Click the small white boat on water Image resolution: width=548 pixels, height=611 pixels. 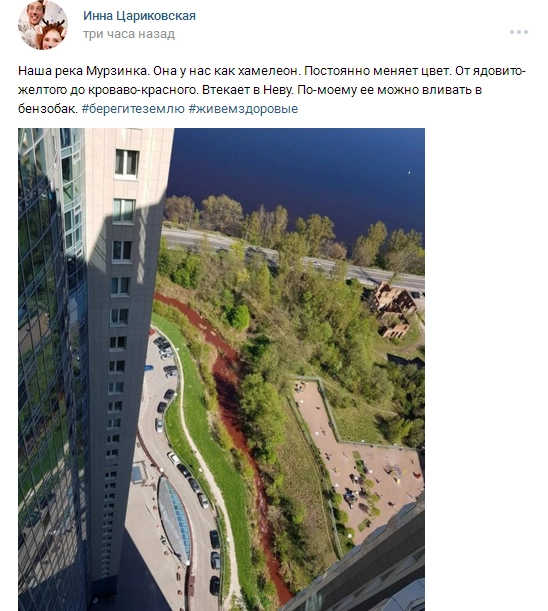point(409,172)
